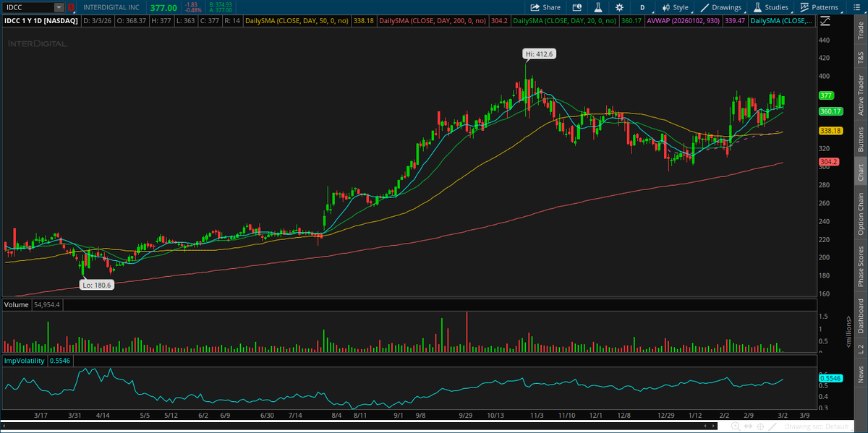Click the flask icon next to the gear
The height and width of the screenshot is (433, 868).
(x=598, y=7)
